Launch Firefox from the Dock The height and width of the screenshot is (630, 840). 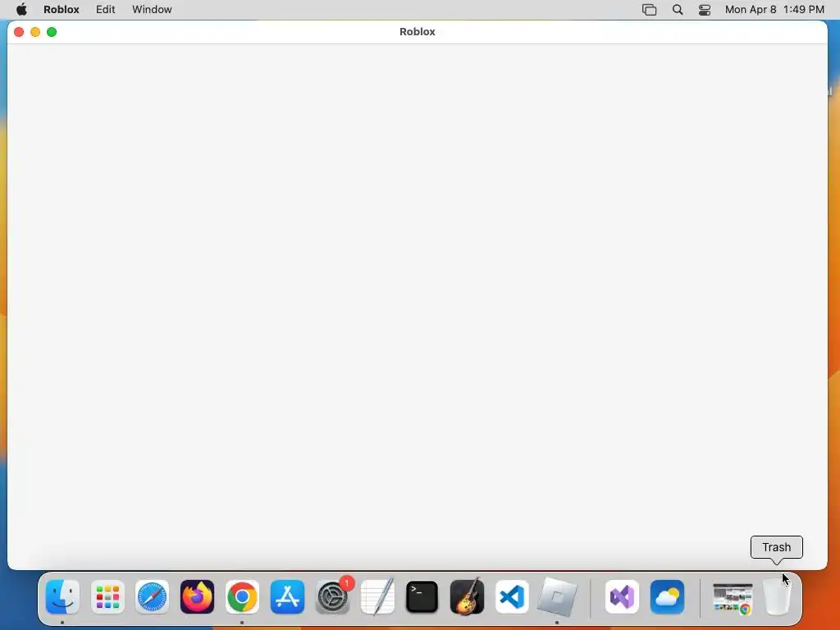[197, 597]
